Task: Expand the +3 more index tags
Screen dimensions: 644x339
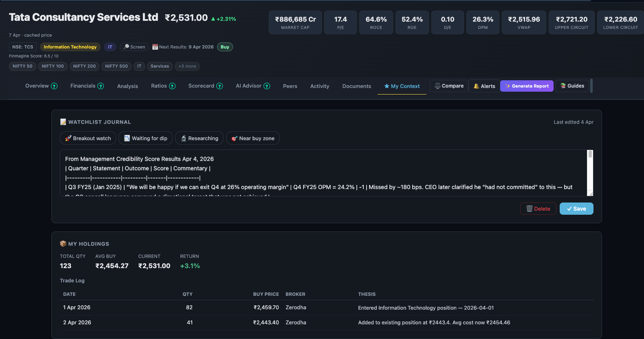Action: coord(187,66)
